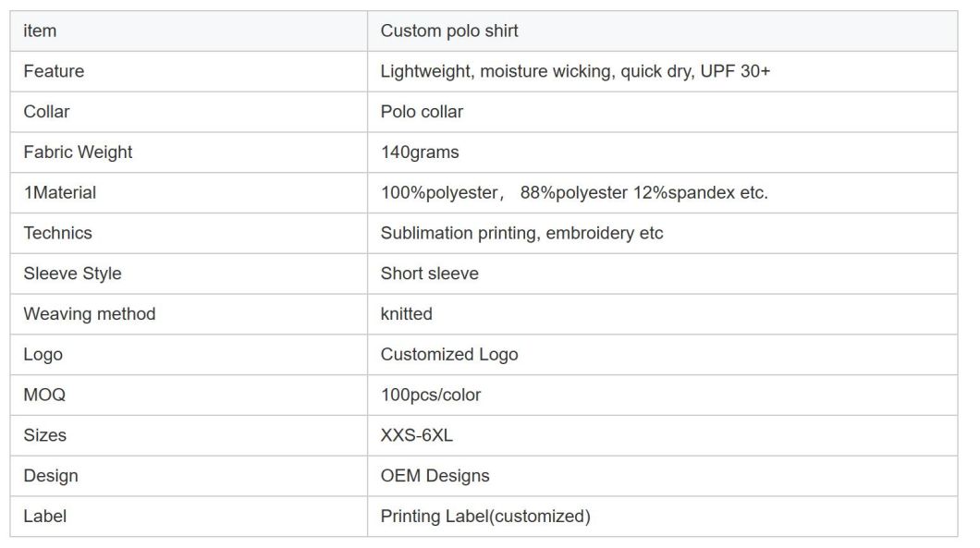Select the 'XXS-6XL' sizes value
The height and width of the screenshot is (548, 980).
pos(417,435)
